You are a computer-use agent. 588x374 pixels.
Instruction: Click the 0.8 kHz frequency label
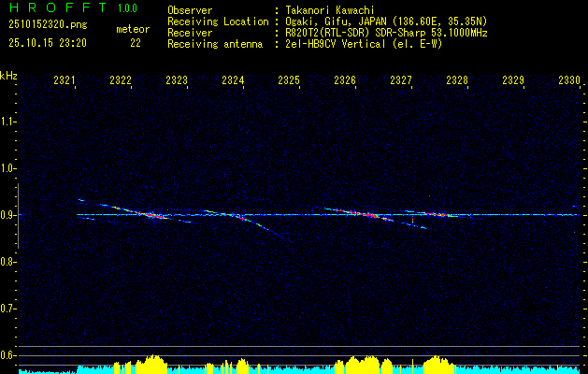7,262
